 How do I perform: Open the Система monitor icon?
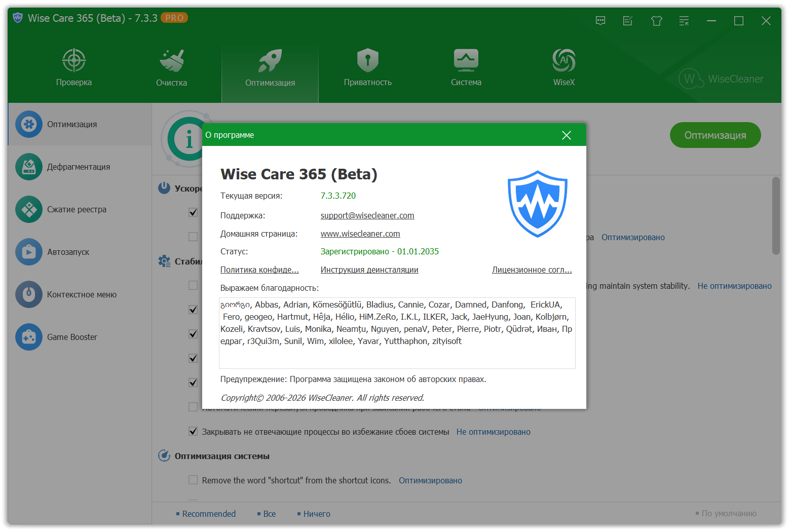pos(466,61)
